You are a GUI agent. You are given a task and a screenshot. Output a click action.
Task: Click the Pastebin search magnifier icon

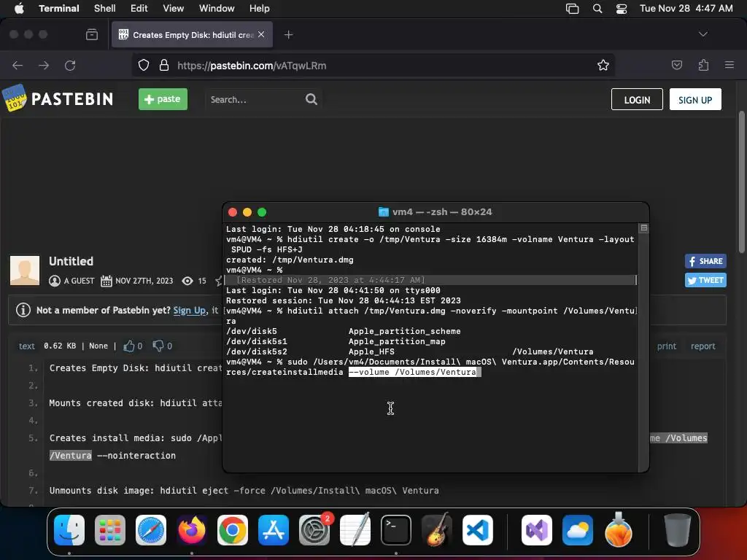pos(311,99)
